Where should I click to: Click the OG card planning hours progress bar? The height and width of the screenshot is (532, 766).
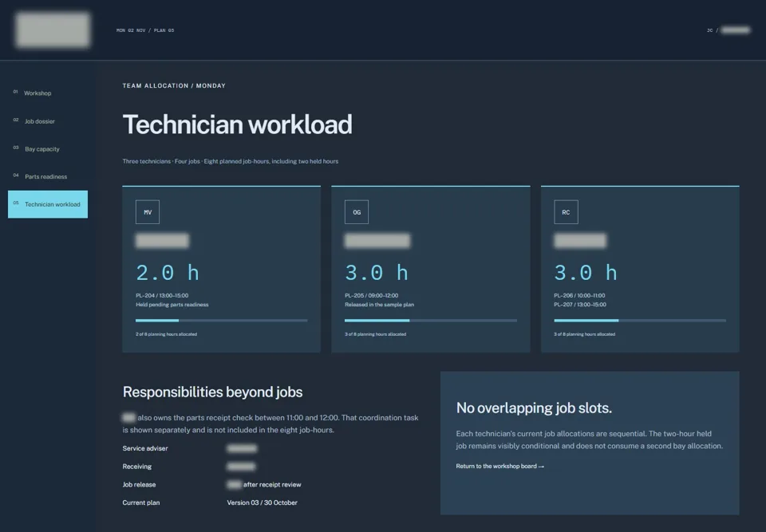[431, 321]
